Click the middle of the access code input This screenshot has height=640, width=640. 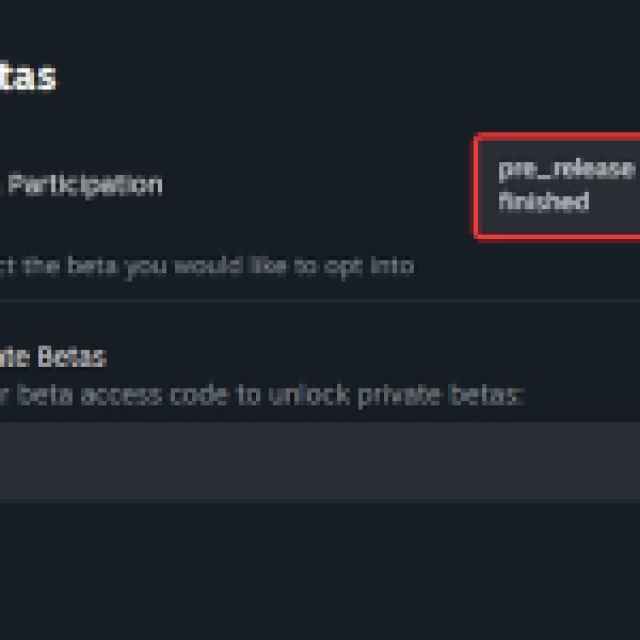[320, 461]
